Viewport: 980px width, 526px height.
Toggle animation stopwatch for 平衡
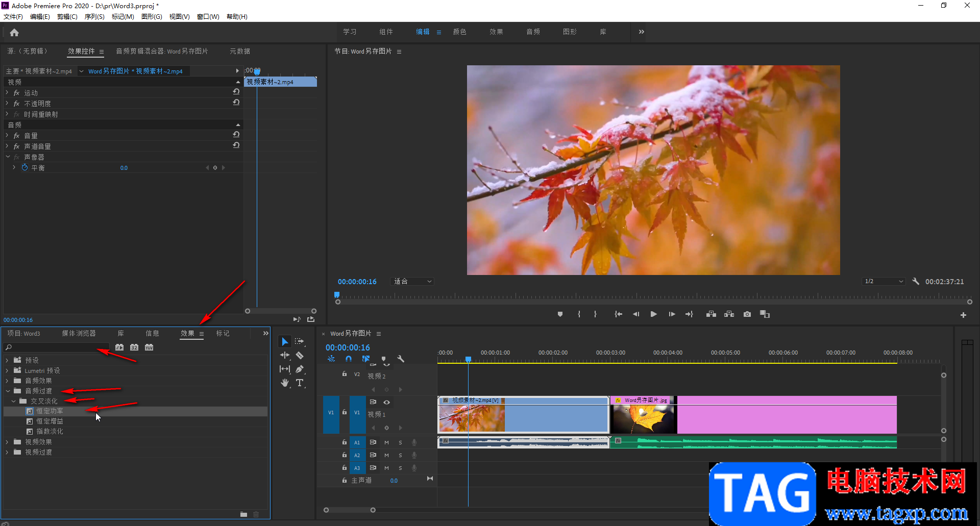click(24, 167)
